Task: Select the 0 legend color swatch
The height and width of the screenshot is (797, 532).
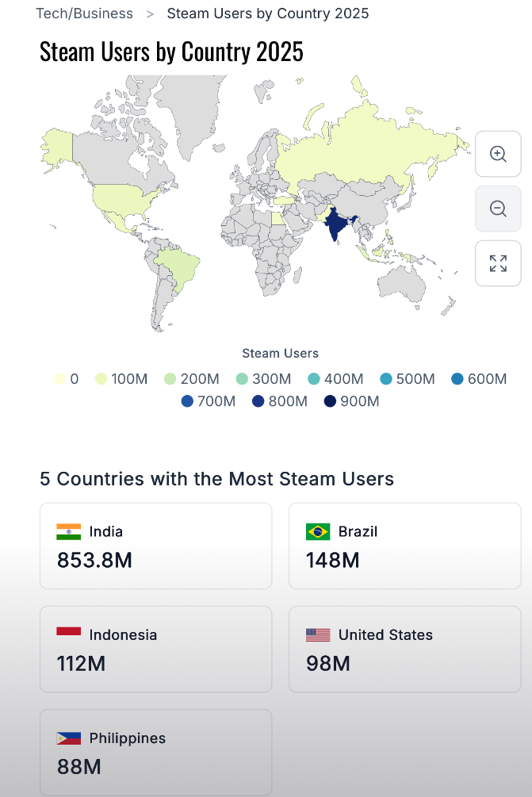Action: 59,379
